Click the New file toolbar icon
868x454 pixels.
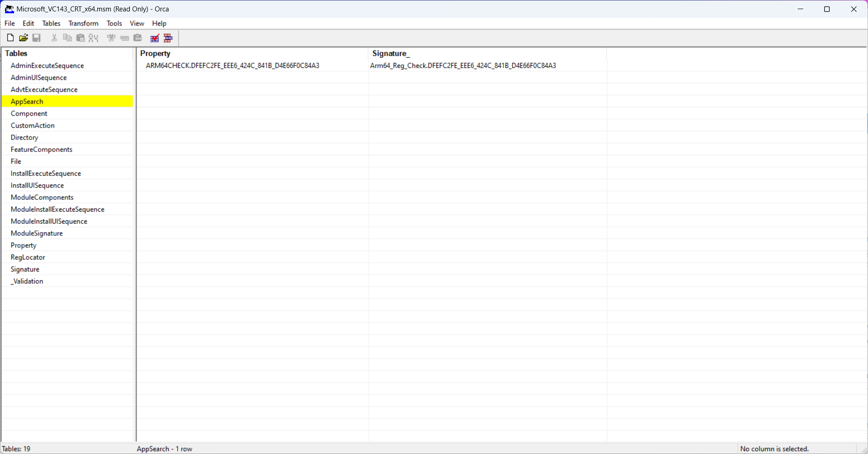(10, 38)
